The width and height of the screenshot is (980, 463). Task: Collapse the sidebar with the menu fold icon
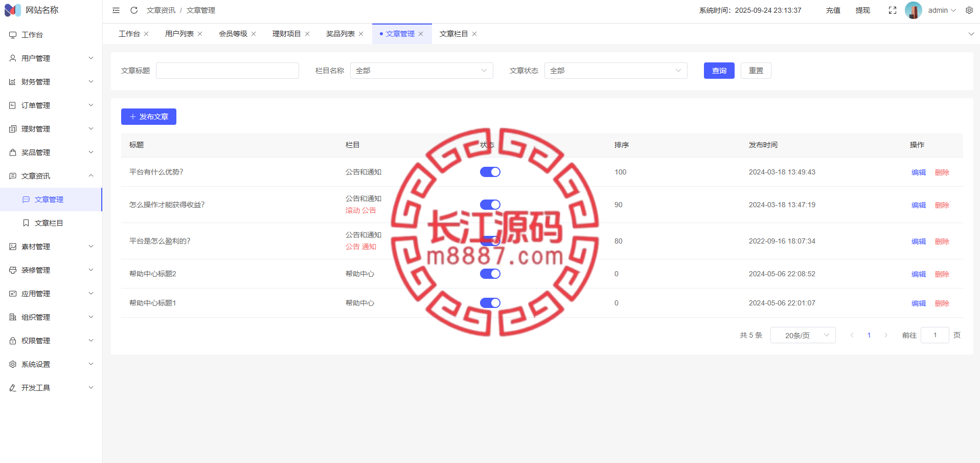coord(116,10)
